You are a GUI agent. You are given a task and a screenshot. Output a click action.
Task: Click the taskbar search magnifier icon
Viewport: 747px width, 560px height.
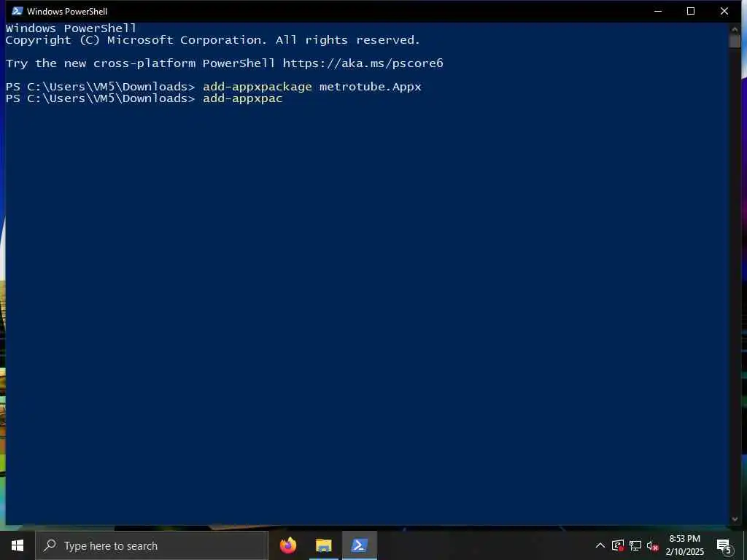tap(50, 545)
